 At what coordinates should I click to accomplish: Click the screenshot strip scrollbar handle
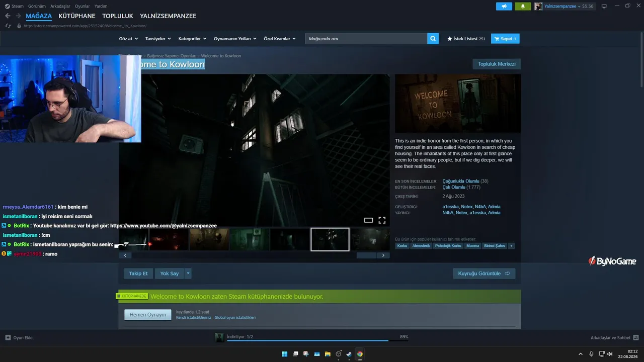[x=366, y=255]
